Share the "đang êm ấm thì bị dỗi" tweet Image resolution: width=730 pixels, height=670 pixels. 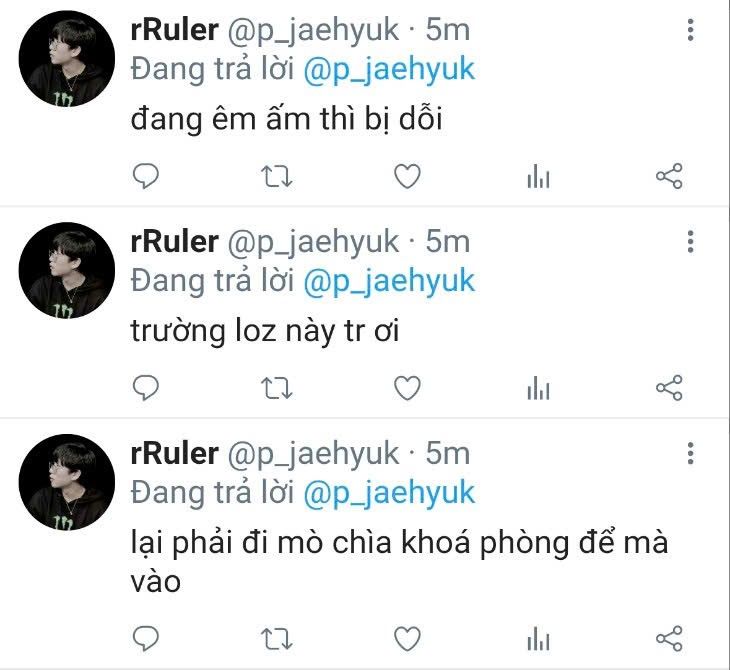pos(669,176)
